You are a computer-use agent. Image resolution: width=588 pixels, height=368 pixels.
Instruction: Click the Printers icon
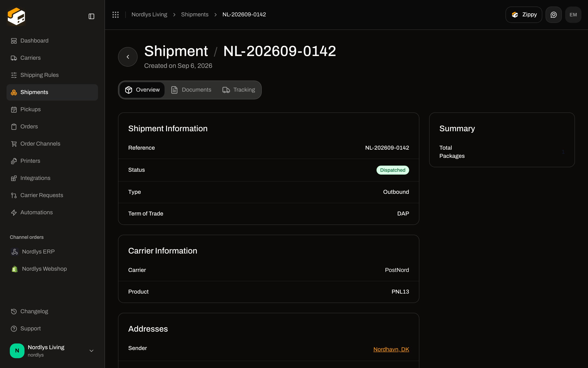pos(14,161)
